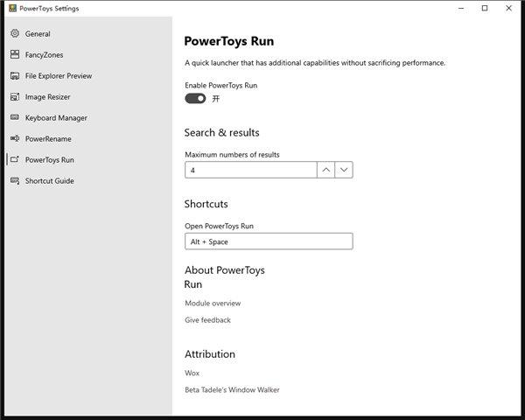Open the FancyZones settings page
Viewport: 525px width, 420px height.
(x=44, y=55)
